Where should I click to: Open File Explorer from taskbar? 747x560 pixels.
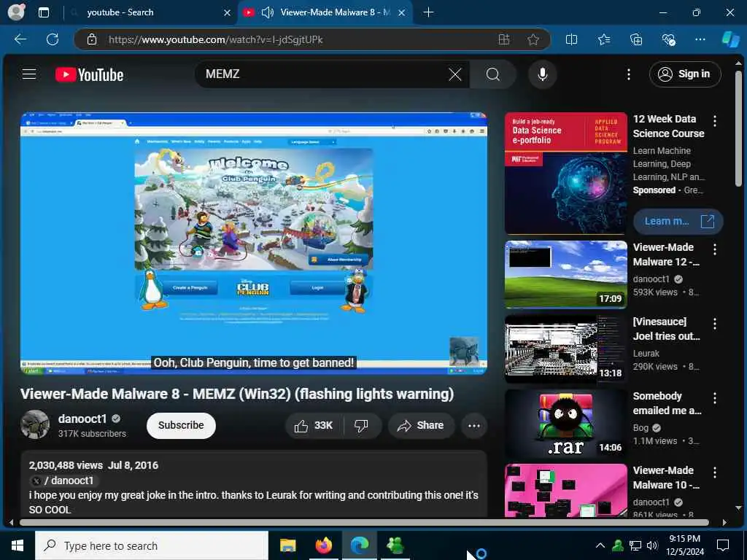(x=287, y=545)
